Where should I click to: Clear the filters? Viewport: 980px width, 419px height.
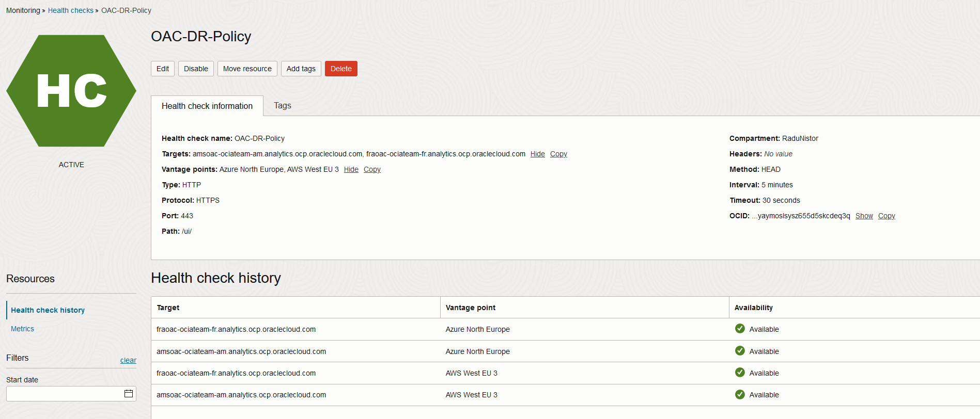[x=128, y=360]
